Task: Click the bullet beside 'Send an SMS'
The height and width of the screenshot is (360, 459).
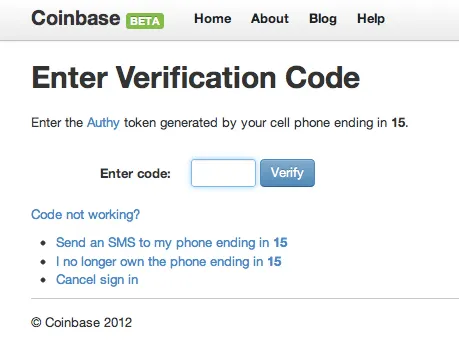Action: coord(43,243)
